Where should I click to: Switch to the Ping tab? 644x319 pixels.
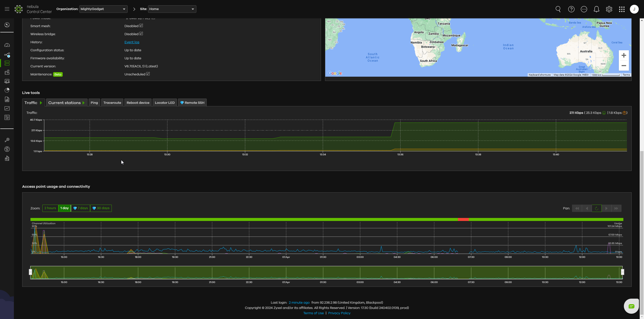tap(94, 103)
